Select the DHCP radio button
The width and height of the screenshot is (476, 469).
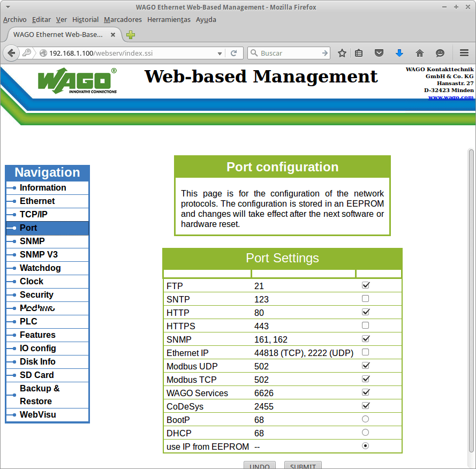(x=365, y=432)
